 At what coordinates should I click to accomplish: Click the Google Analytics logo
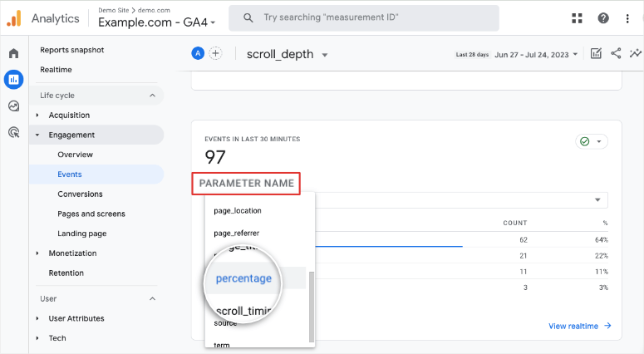(13, 18)
